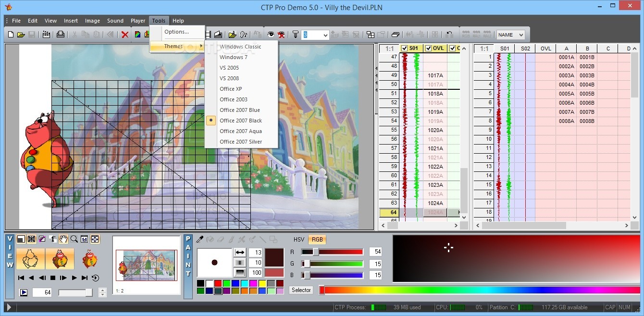The image size is (644, 316).
Task: Click the frame number field showing 64
Action: coord(42,292)
